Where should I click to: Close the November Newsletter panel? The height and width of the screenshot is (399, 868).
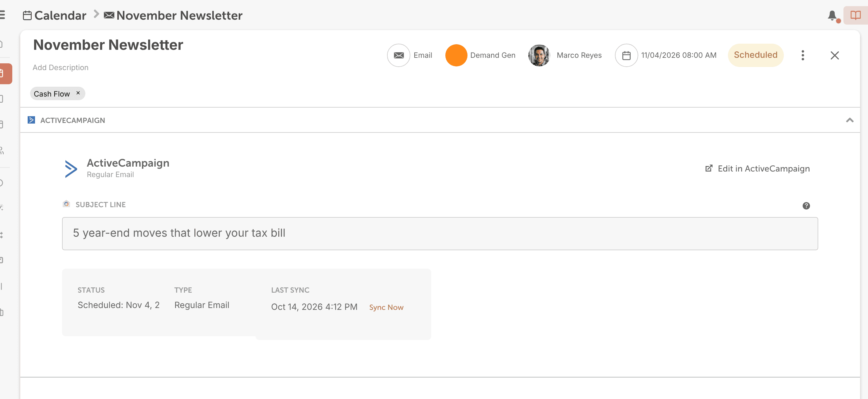pos(835,55)
